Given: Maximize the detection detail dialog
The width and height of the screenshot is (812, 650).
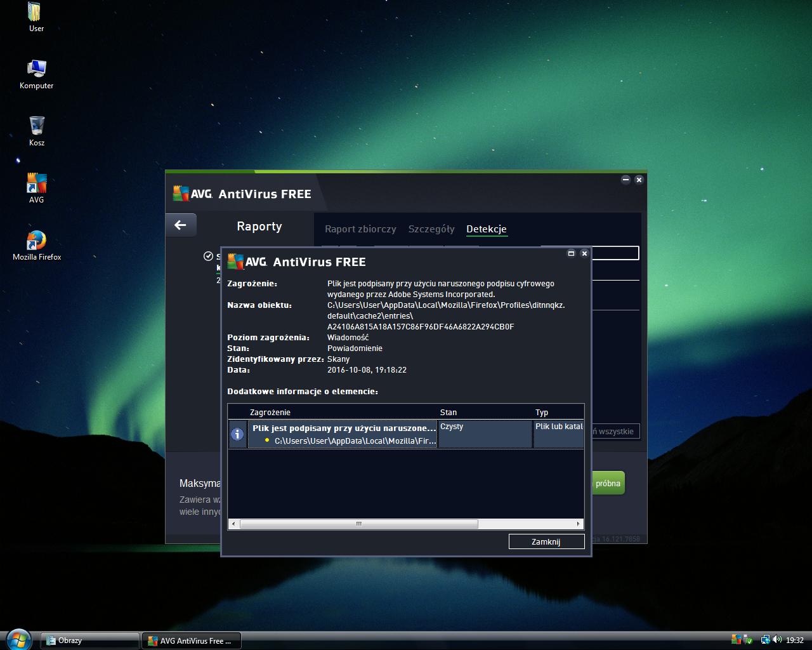Looking at the screenshot, I should [571, 253].
